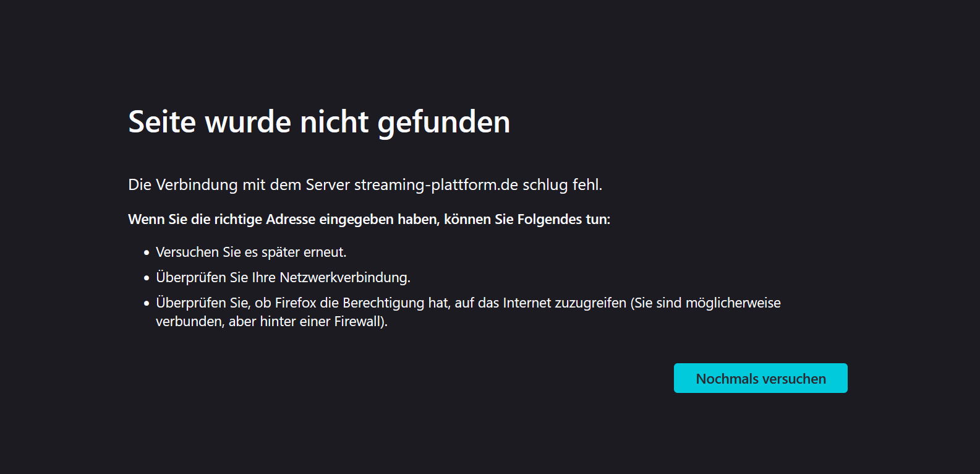Click the streaming-plattform.de server name text

tap(436, 185)
